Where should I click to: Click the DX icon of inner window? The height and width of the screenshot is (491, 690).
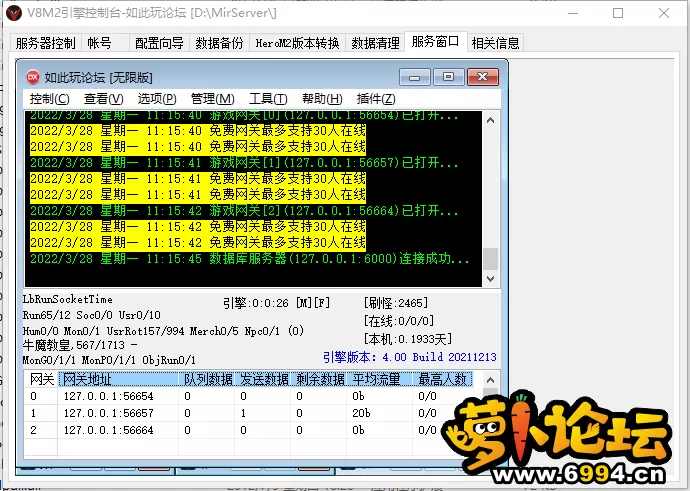pos(32,76)
